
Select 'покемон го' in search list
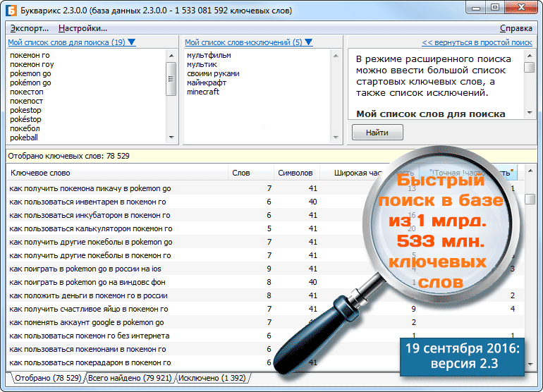tap(30, 55)
